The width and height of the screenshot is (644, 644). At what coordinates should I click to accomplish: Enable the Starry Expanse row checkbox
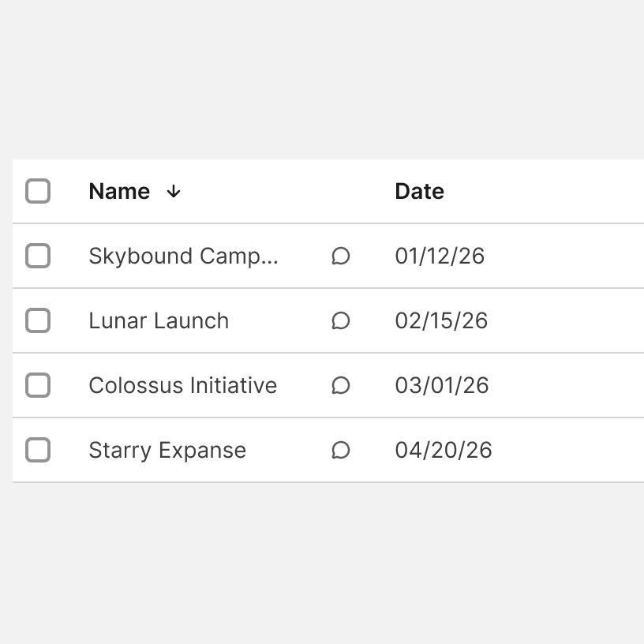38,451
